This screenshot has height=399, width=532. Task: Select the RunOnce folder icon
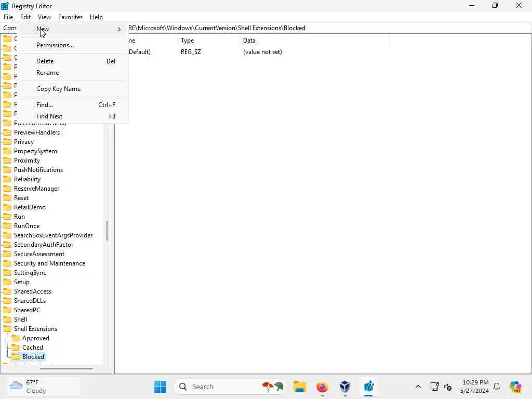[x=7, y=226]
